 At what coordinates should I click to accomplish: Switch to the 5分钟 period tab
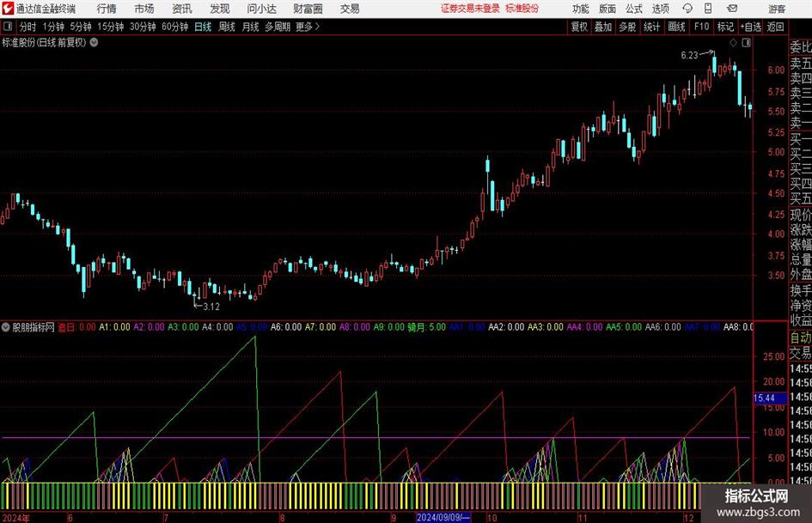81,27
